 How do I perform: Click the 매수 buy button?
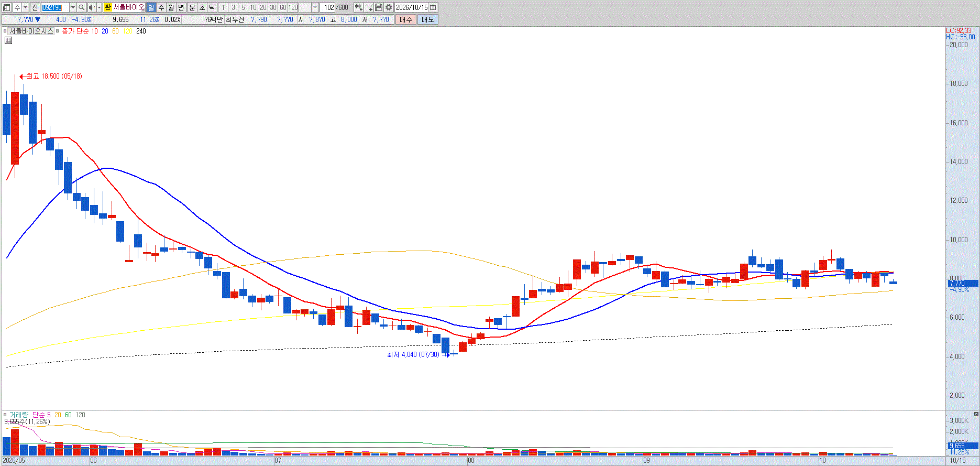pos(406,19)
